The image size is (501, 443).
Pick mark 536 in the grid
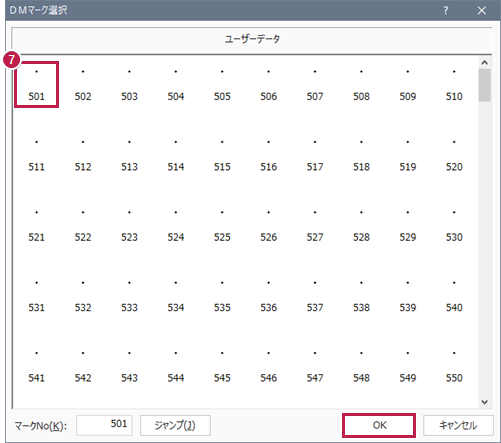268,295
